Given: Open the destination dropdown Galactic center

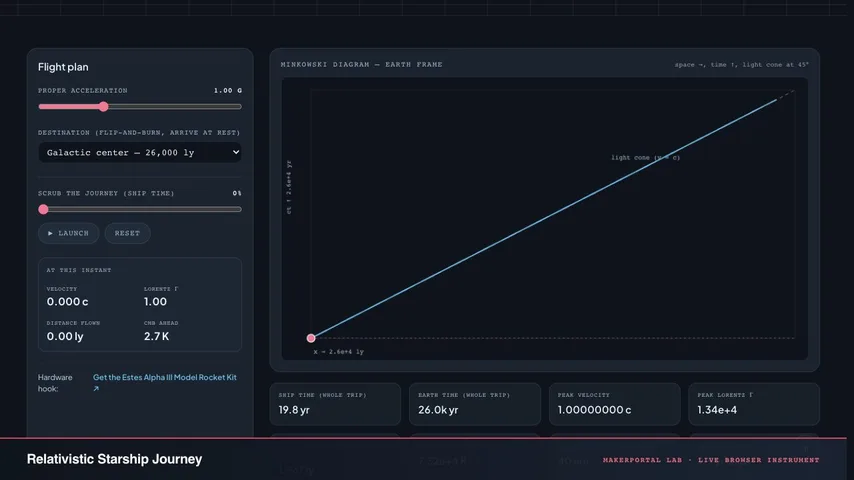Looking at the screenshot, I should [x=140, y=153].
